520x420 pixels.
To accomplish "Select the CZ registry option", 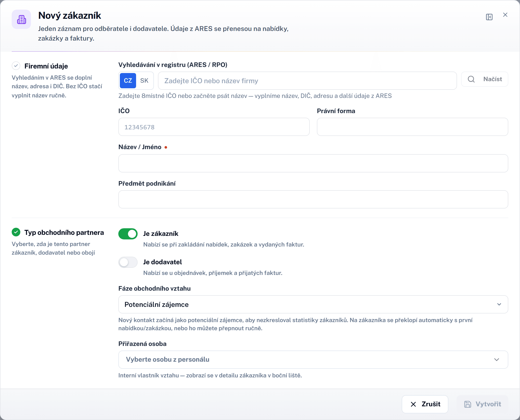I will (128, 81).
